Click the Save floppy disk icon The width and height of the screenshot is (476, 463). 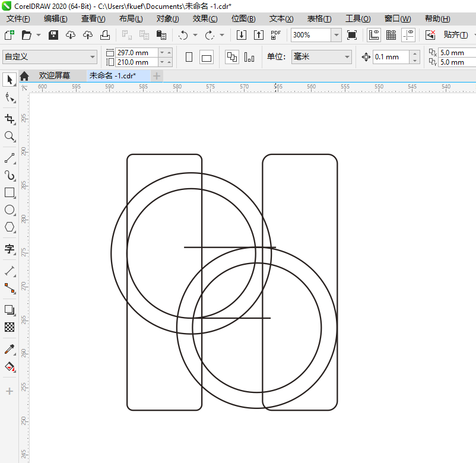point(53,35)
